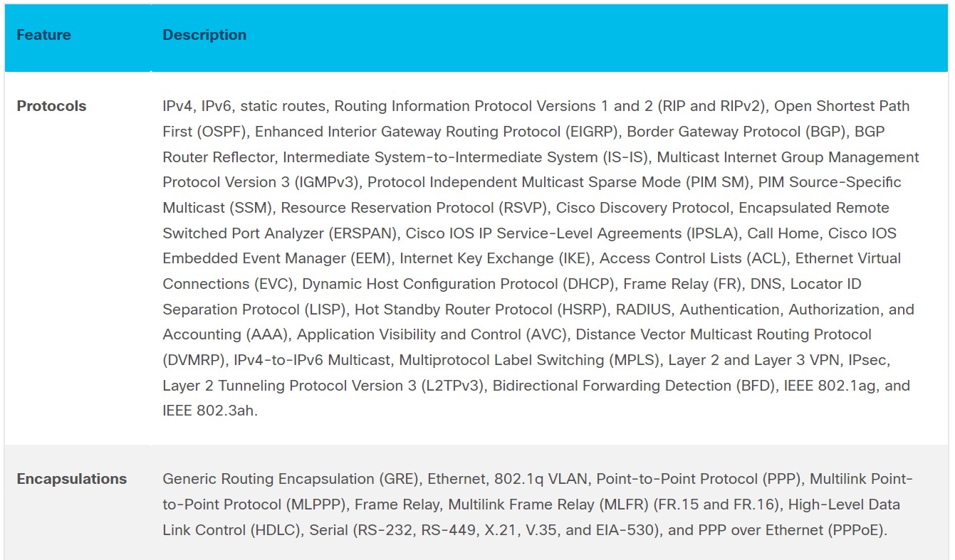The width and height of the screenshot is (955, 560).
Task: Click 'Dynamic Host Configuration Protocol (DHCP)' text
Action: [459, 284]
